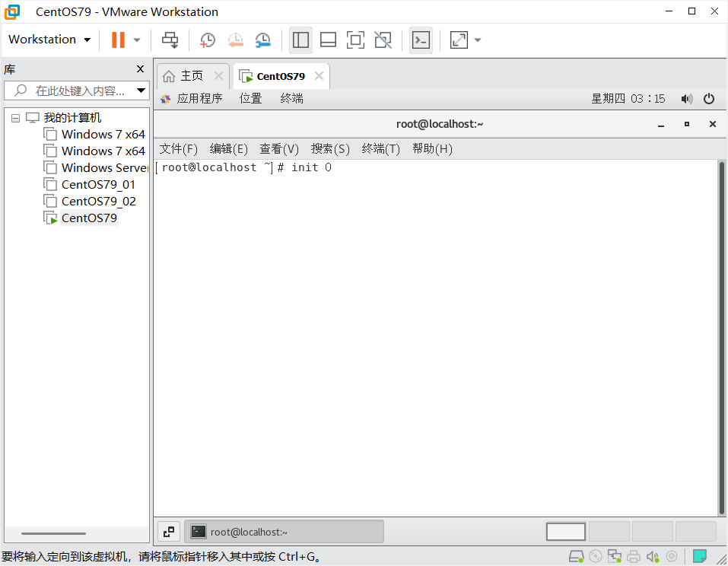Screen dimensions: 728x566
Task: Click the clock 星期四 03:15
Action: tap(628, 98)
